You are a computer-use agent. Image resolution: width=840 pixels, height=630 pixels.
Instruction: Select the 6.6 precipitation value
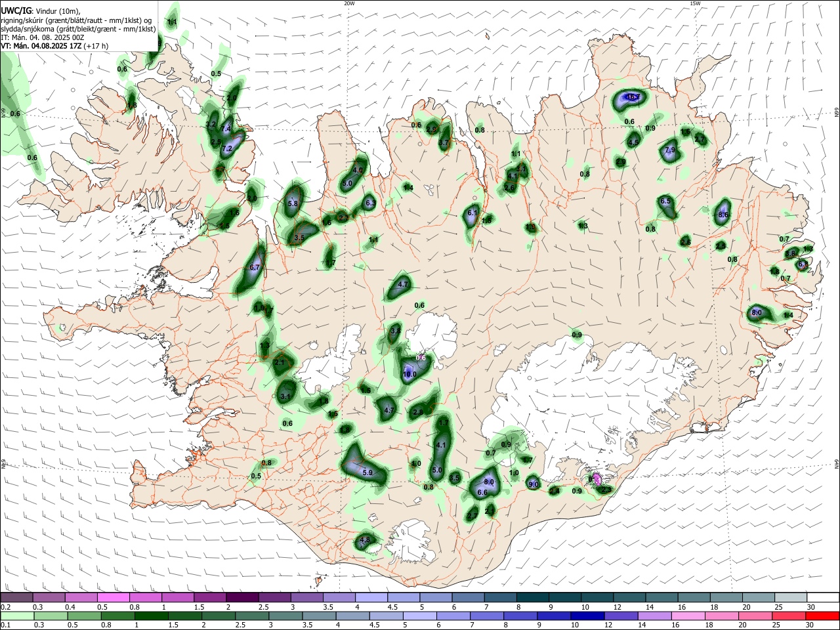482,492
